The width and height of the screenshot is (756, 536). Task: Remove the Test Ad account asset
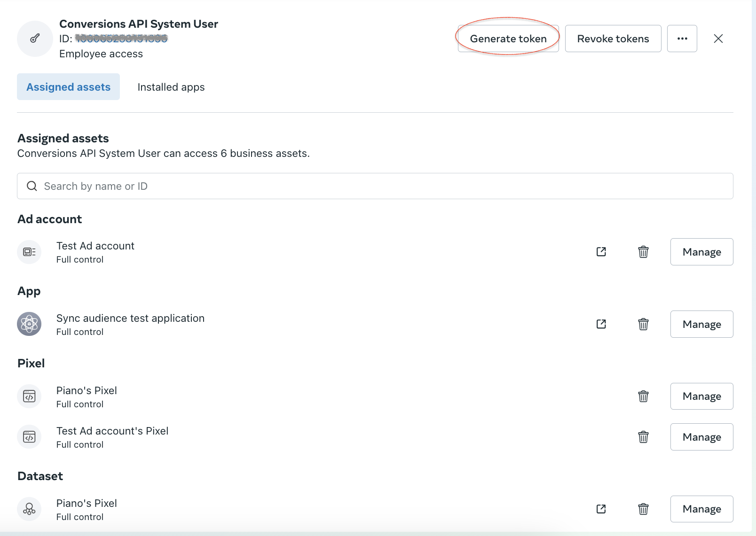(644, 252)
